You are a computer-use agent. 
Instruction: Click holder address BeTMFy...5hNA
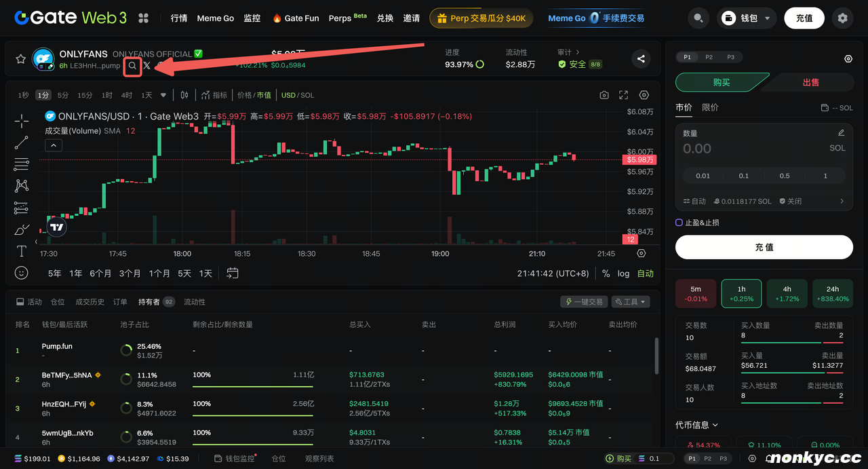pyautogui.click(x=66, y=375)
